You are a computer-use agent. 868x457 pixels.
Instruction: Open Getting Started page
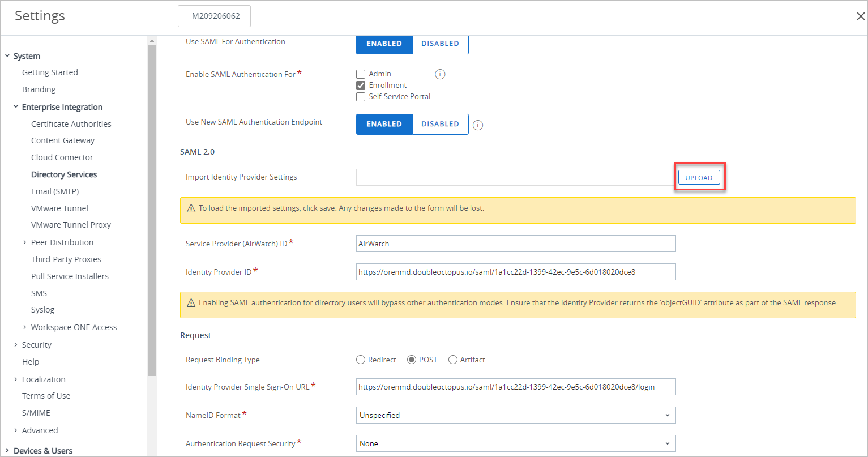[x=50, y=72]
